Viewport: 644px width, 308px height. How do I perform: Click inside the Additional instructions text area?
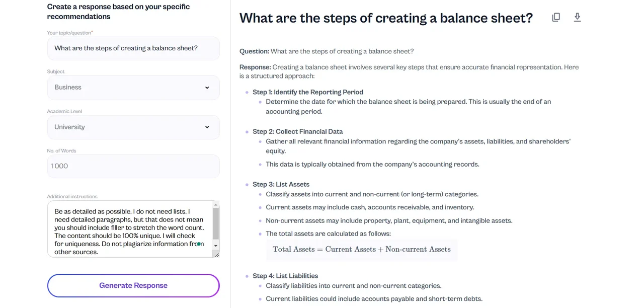click(130, 229)
